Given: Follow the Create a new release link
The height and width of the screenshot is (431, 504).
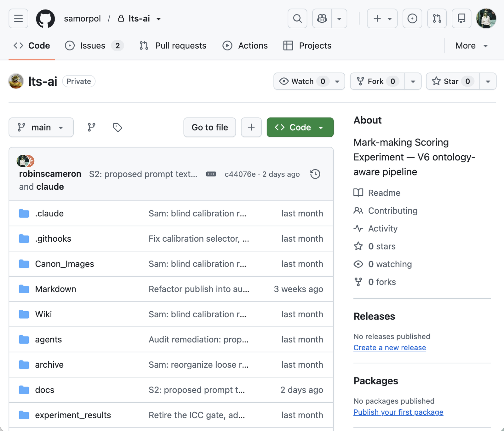Looking at the screenshot, I should [390, 348].
